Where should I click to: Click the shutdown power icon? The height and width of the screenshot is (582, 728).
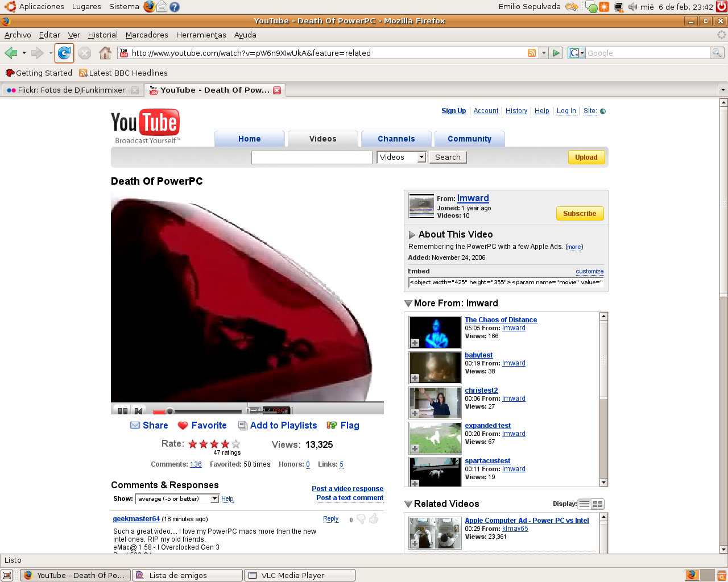721,7
